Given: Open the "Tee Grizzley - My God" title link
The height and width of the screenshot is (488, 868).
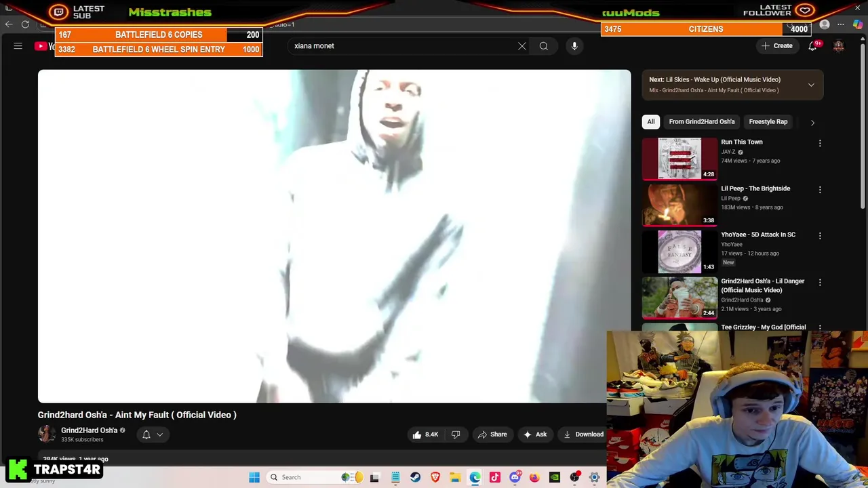Looking at the screenshot, I should point(764,327).
